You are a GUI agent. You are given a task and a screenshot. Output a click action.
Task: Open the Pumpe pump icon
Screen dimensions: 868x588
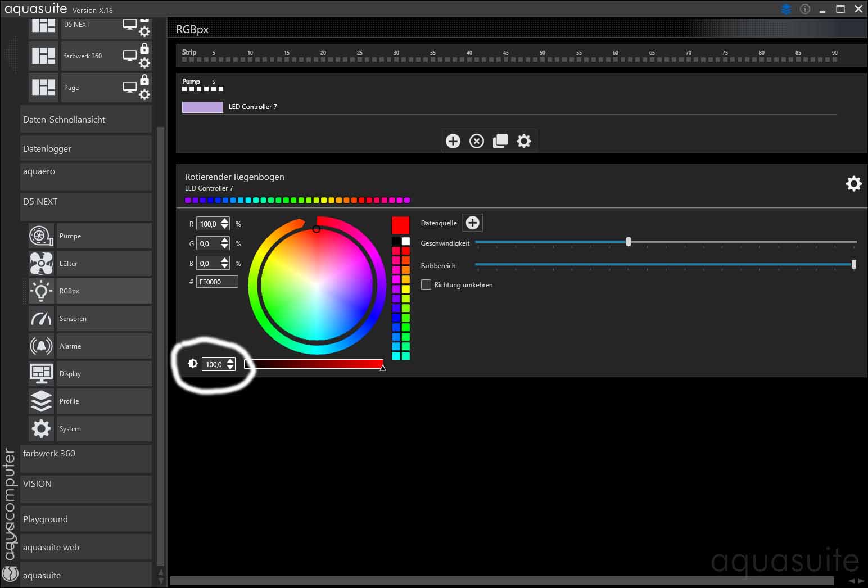[x=41, y=236]
